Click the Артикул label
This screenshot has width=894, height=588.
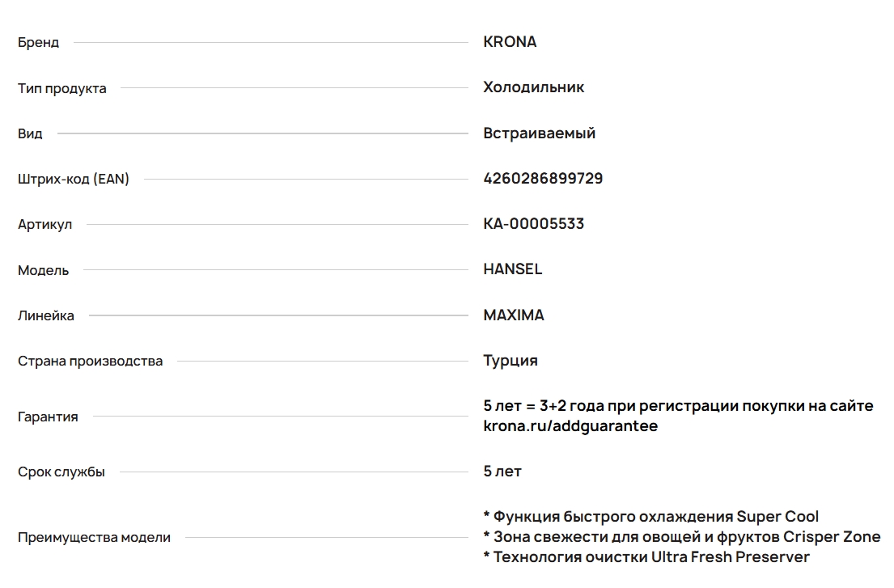click(44, 225)
